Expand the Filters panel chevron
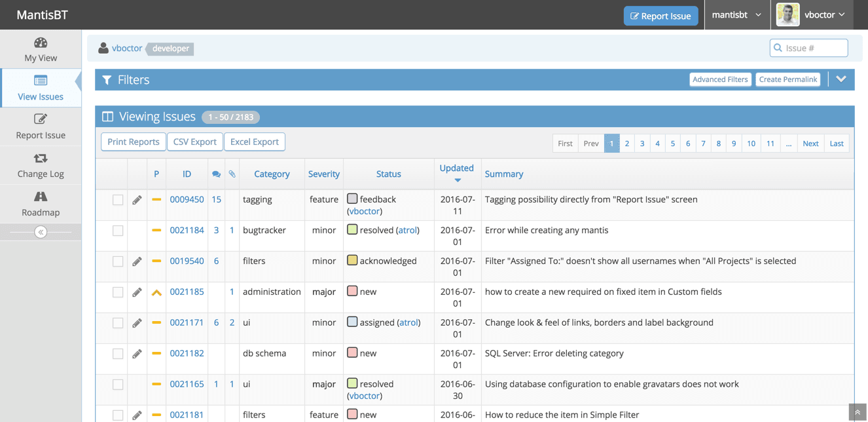This screenshot has width=868, height=422. 842,79
